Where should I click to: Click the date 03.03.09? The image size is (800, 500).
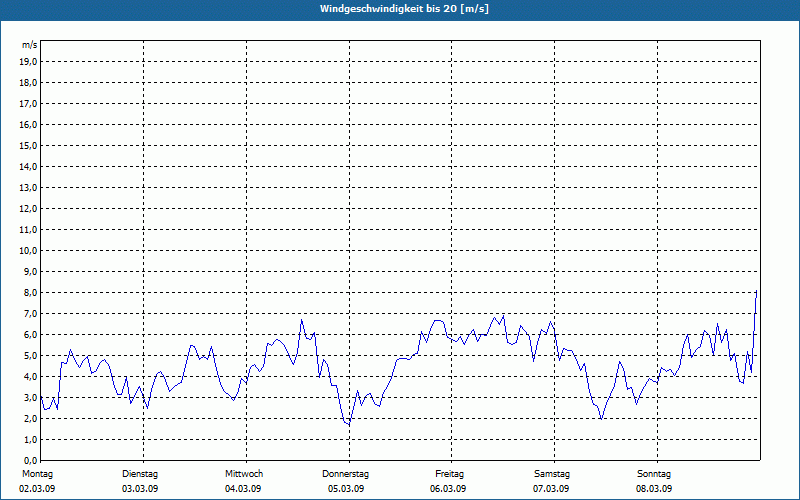pyautogui.click(x=140, y=489)
